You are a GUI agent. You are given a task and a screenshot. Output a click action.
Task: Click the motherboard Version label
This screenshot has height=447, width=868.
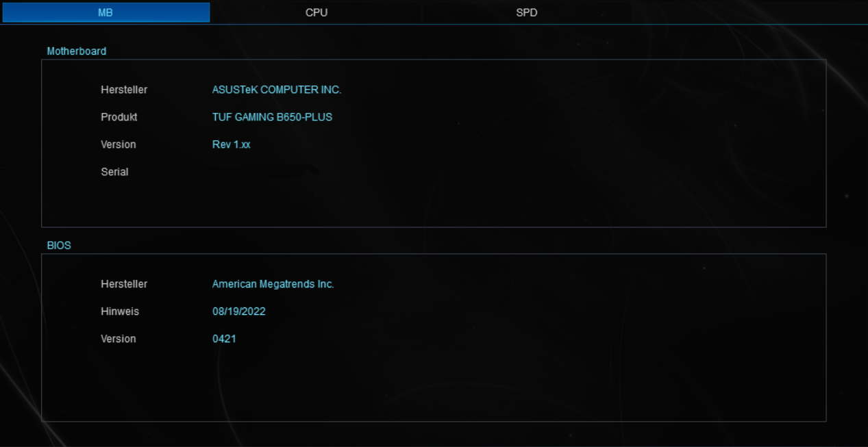point(119,144)
